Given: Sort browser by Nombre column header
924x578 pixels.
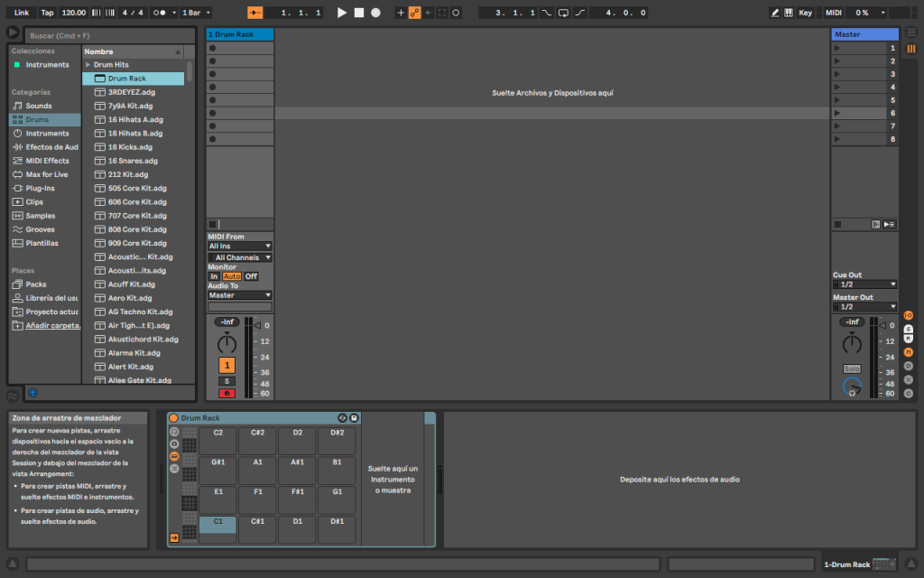Looking at the screenshot, I should 133,51.
